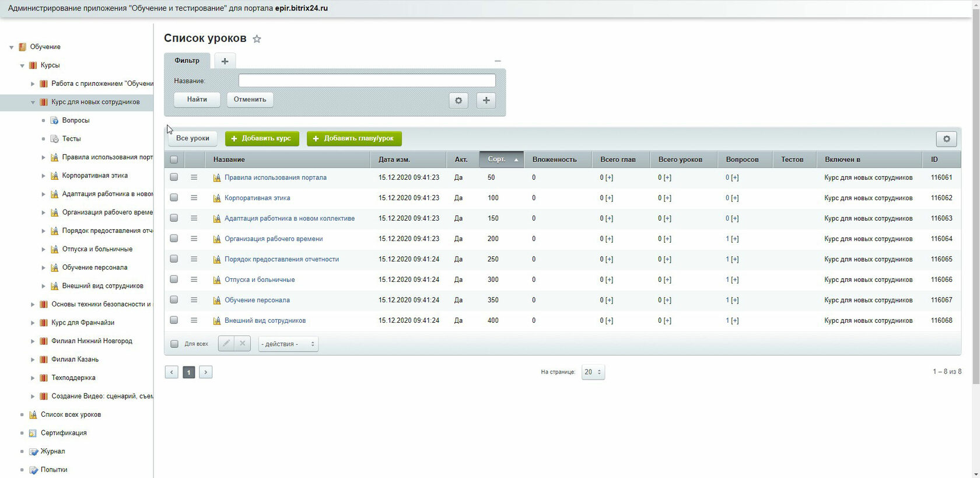This screenshot has height=478, width=980.
Task: Click the 'Журнал' icon in sidebar
Action: point(33,451)
